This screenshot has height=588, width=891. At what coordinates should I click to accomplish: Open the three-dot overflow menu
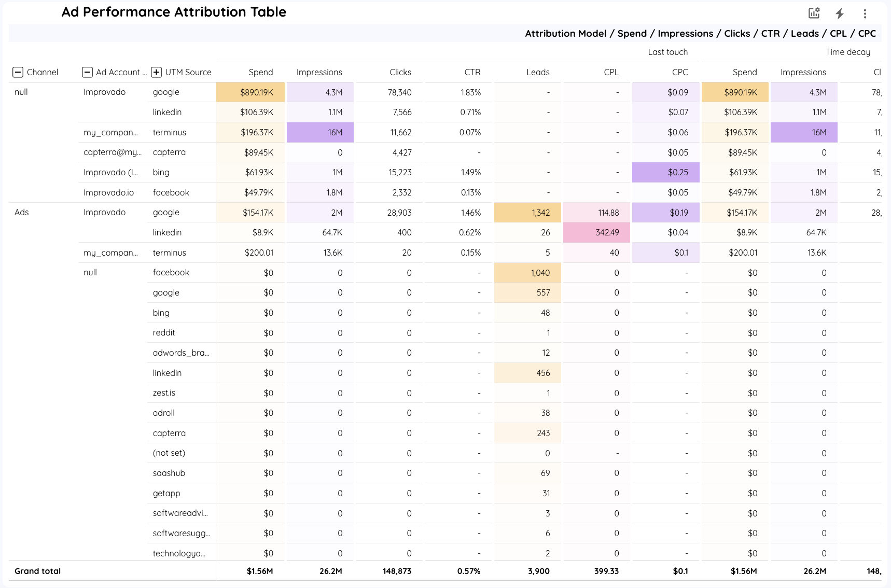[x=865, y=13]
